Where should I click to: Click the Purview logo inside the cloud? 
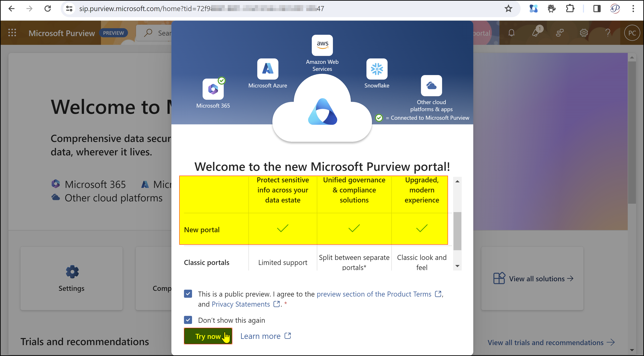pos(323,112)
